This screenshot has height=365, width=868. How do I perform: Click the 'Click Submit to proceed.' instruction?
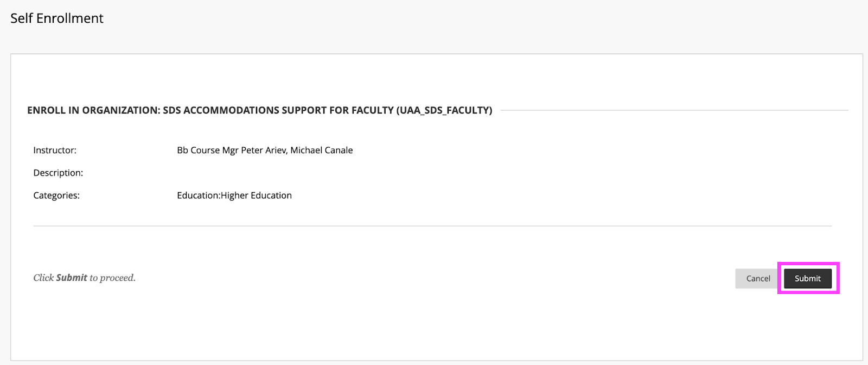(84, 278)
